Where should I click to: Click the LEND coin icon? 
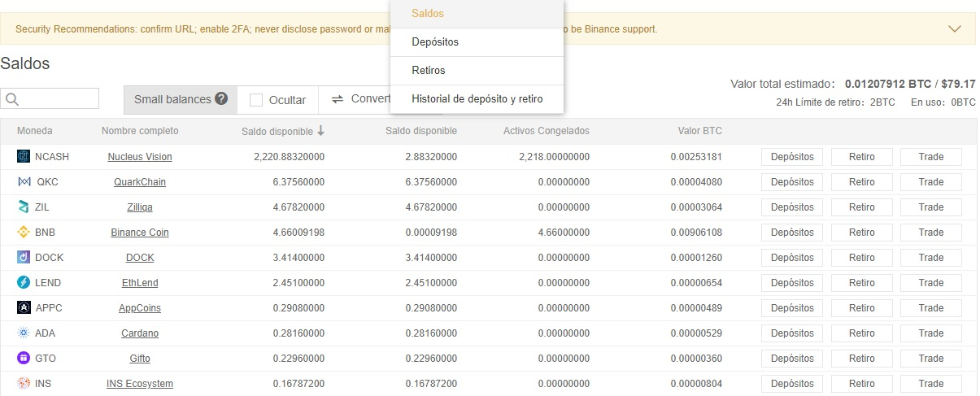click(23, 282)
